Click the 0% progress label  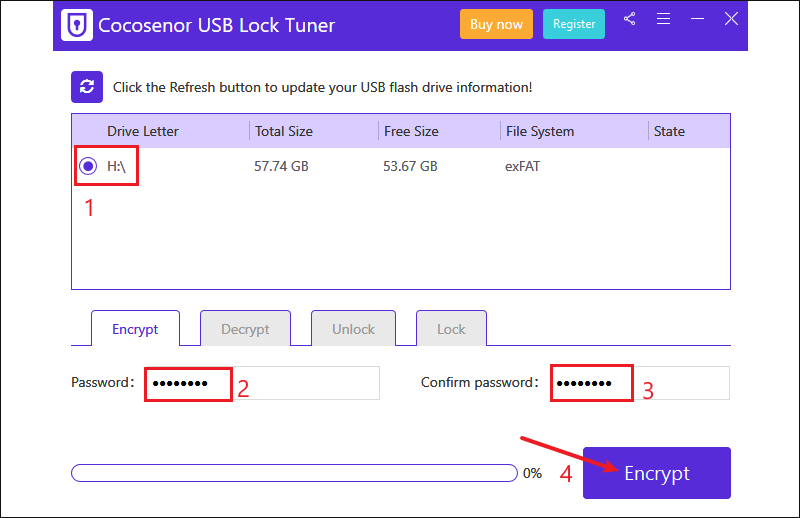click(x=532, y=473)
